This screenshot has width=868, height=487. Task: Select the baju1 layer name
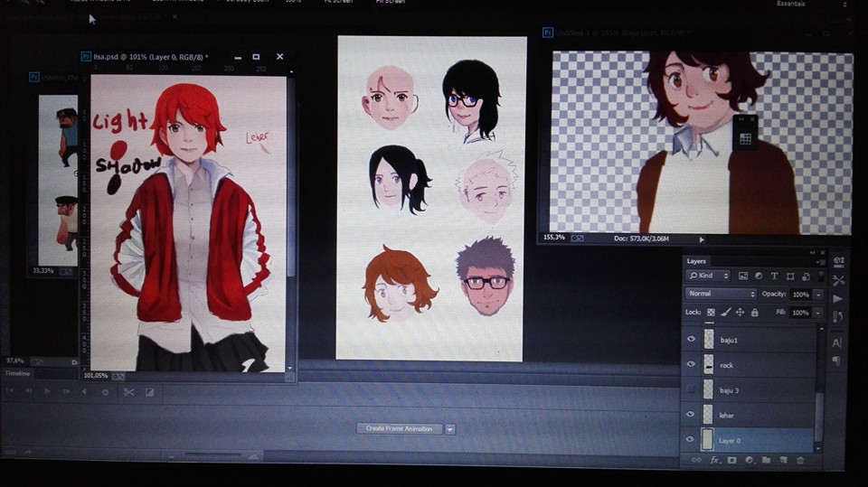(729, 341)
